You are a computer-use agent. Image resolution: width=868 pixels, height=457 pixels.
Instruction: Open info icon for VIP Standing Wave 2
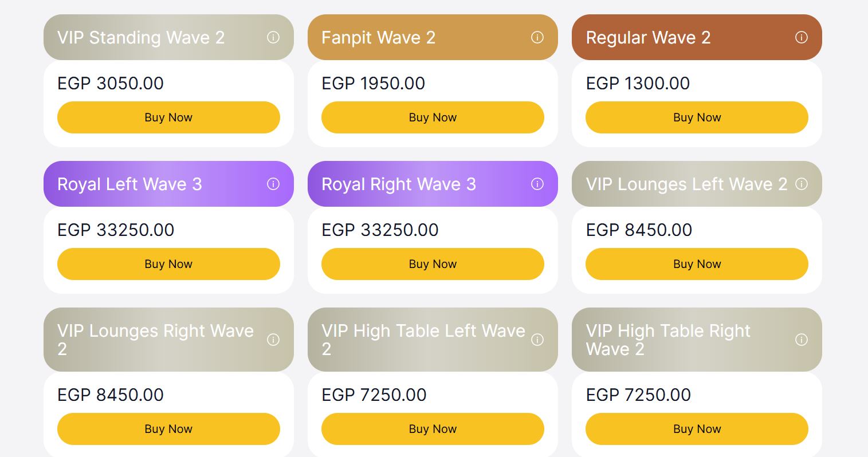click(273, 37)
